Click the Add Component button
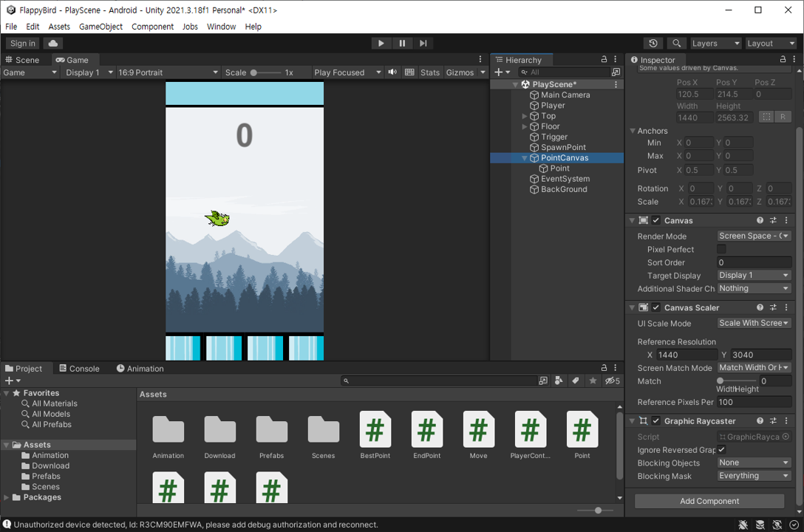The image size is (804, 532). point(709,501)
